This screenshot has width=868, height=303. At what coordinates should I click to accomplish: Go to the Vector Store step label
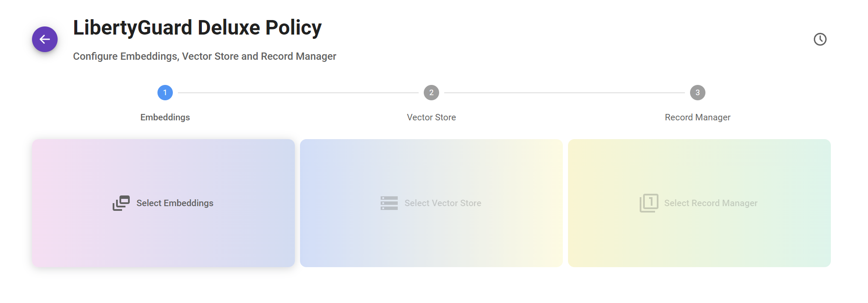[x=431, y=117]
